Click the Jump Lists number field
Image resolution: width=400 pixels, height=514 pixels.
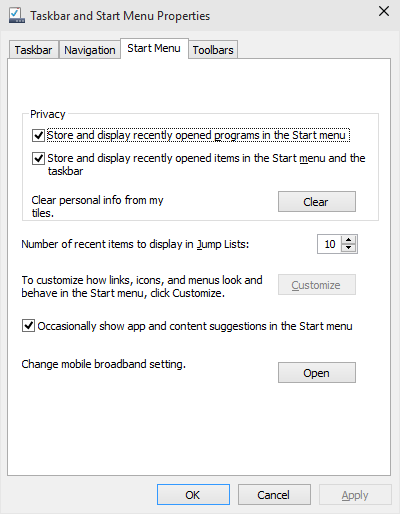pos(330,244)
